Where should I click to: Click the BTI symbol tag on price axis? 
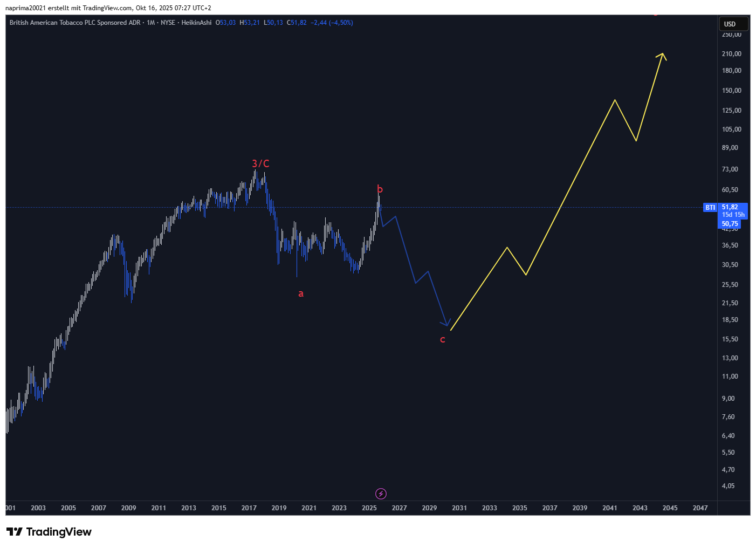pos(710,208)
